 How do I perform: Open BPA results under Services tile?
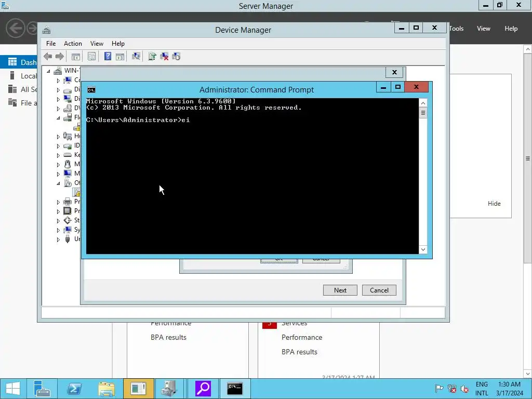[299, 352]
